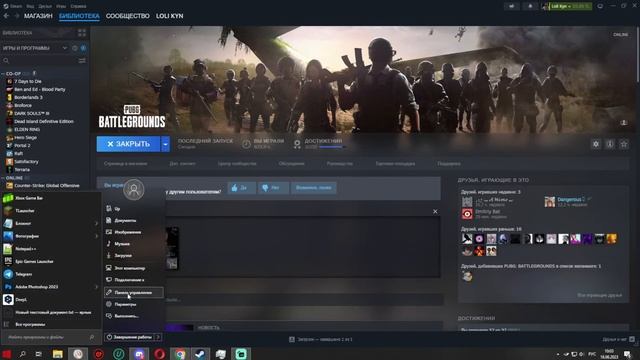This screenshot has height=360, width=640.
Task: Open the Soobshchestvo community tab
Action: click(128, 16)
